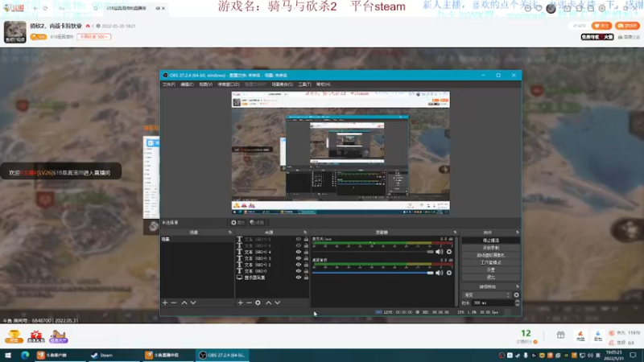Add a new scene with the plus icon

165,302
